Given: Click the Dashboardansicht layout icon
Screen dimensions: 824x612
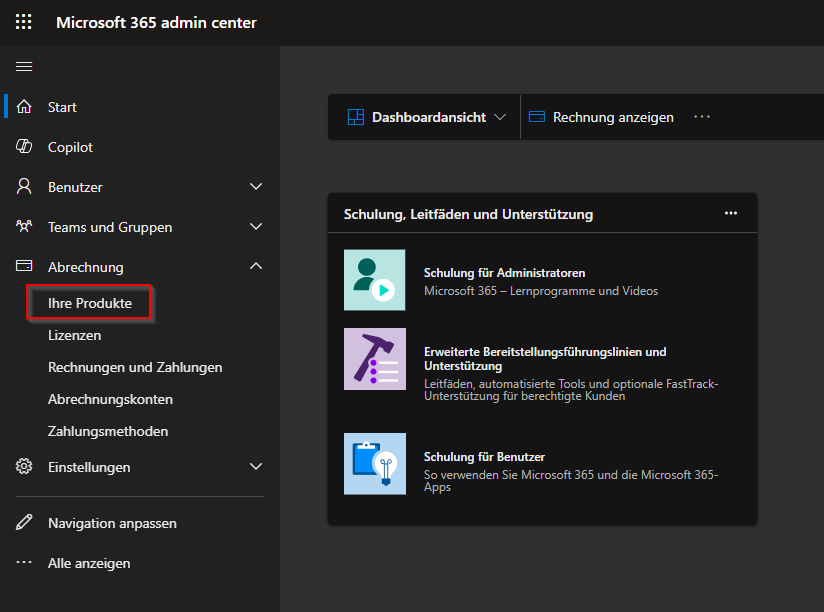Looking at the screenshot, I should pyautogui.click(x=356, y=117).
